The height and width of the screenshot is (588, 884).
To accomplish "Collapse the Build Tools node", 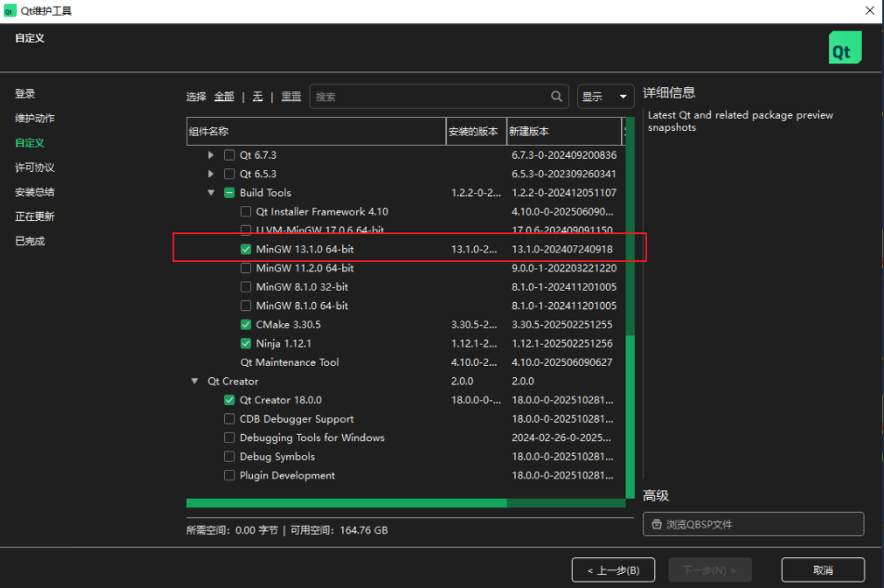I will click(x=211, y=192).
